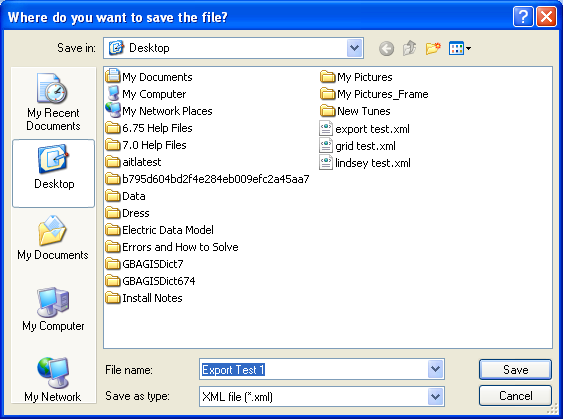Click the Help question mark button
Viewport: 563px width, 419px height.
tap(523, 17)
